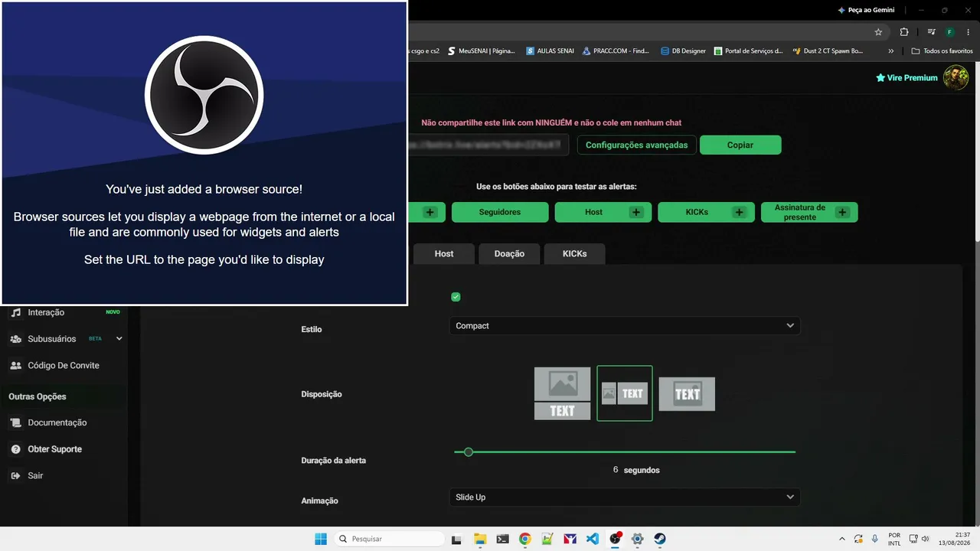Image resolution: width=980 pixels, height=551 pixels.
Task: Open the PRACC.COM bookmark
Action: [x=616, y=51]
